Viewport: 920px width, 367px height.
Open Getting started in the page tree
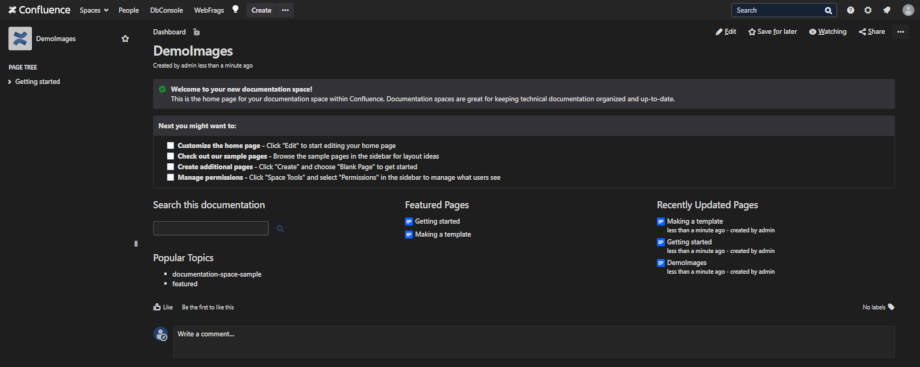click(x=38, y=82)
